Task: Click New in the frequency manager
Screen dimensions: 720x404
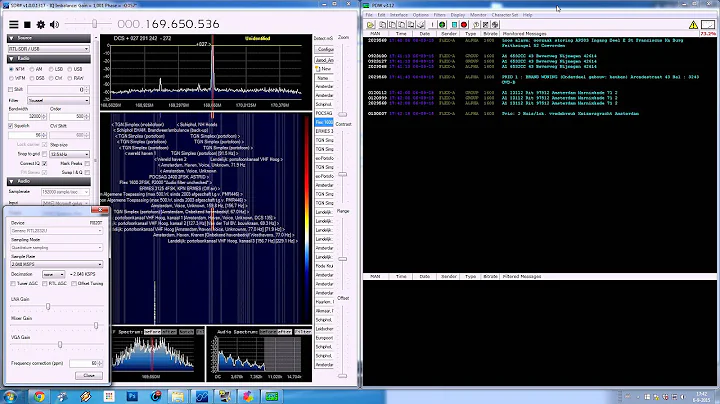Action: [x=324, y=69]
